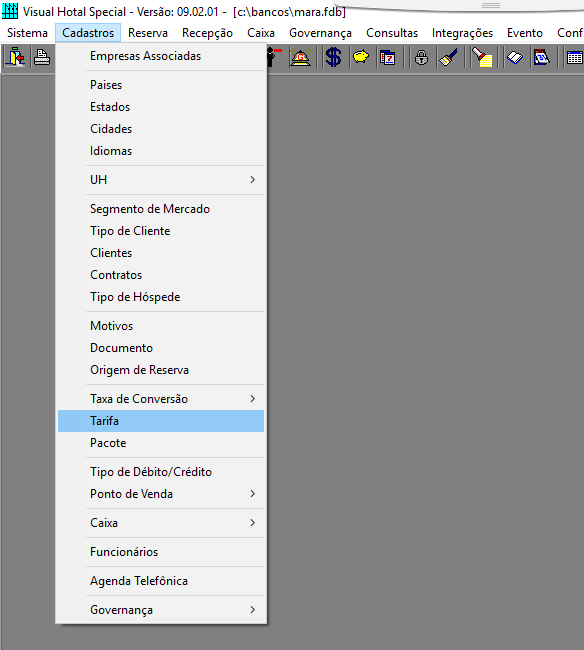
Task: Click the calendar with 7 icon
Action: [388, 57]
